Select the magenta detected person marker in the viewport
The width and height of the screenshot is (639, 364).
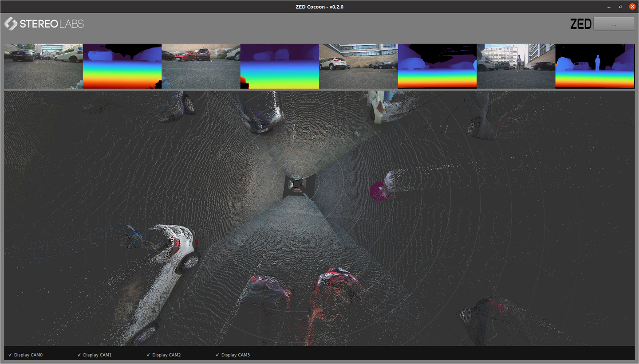(x=380, y=192)
